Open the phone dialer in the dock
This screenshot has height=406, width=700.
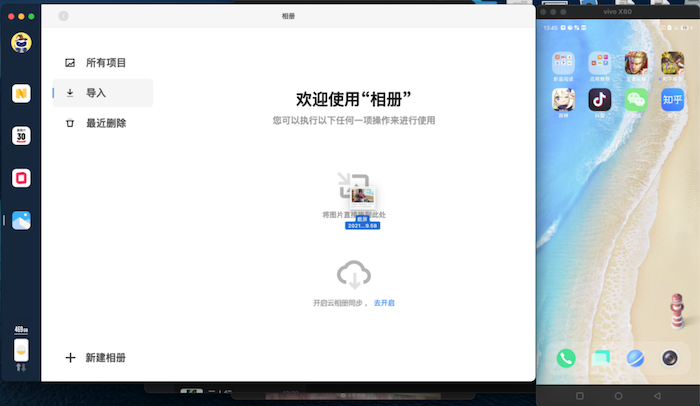tap(566, 358)
